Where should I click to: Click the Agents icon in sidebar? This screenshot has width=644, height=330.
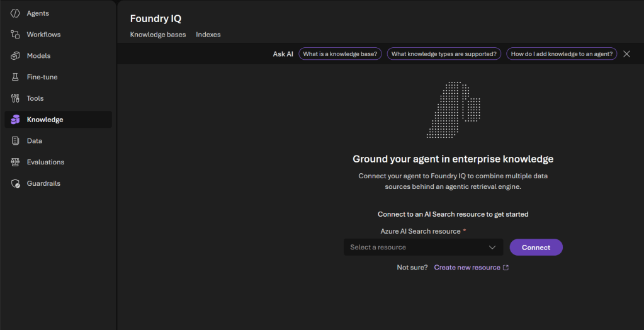[x=16, y=13]
